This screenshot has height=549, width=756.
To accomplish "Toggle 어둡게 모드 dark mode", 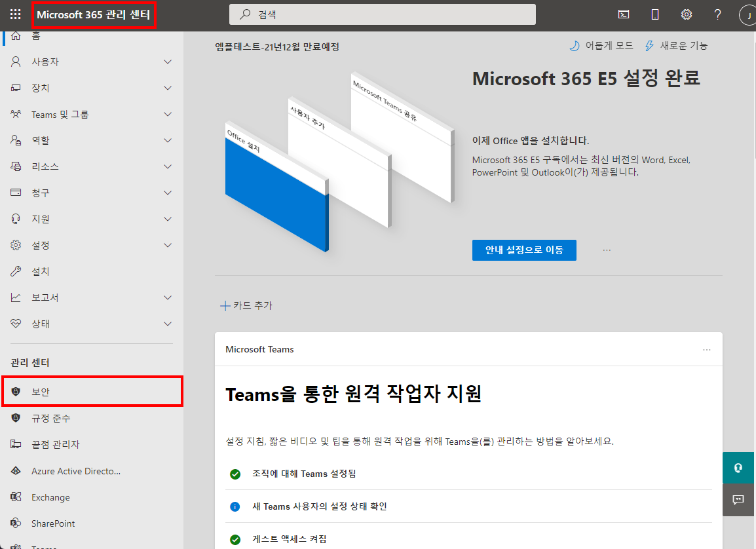I will point(601,45).
